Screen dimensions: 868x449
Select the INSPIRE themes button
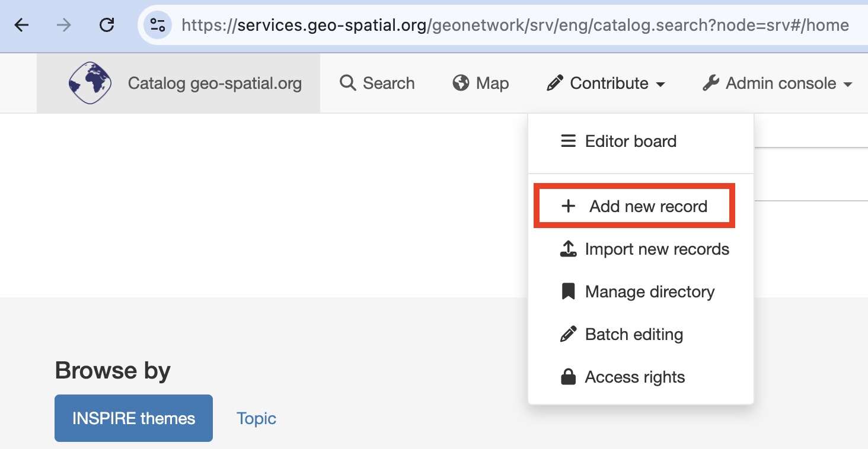click(x=133, y=418)
